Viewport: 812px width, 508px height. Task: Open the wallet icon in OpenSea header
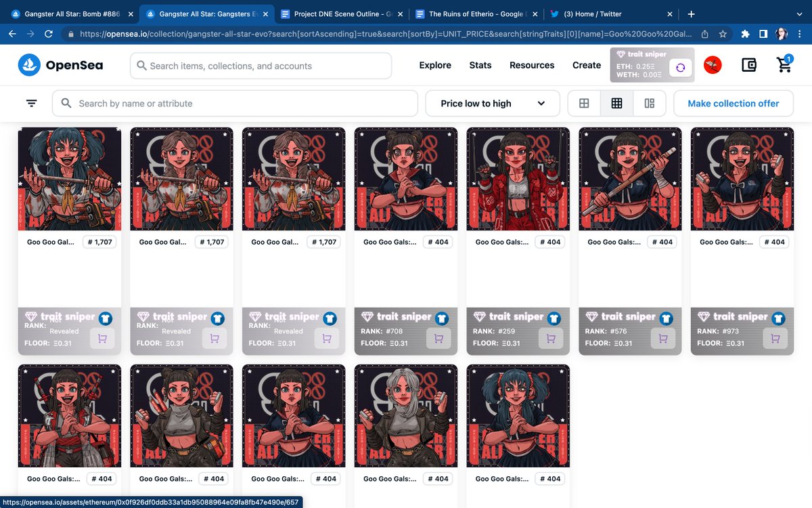coord(748,65)
